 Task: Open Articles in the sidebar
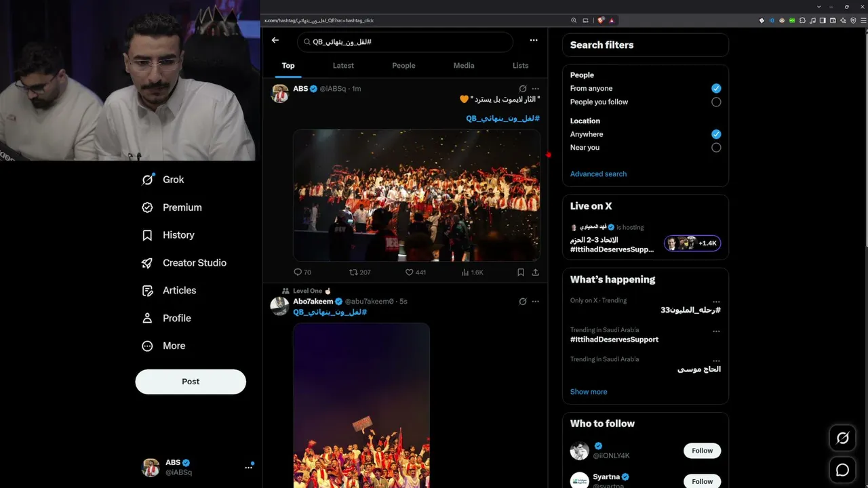[x=170, y=290]
